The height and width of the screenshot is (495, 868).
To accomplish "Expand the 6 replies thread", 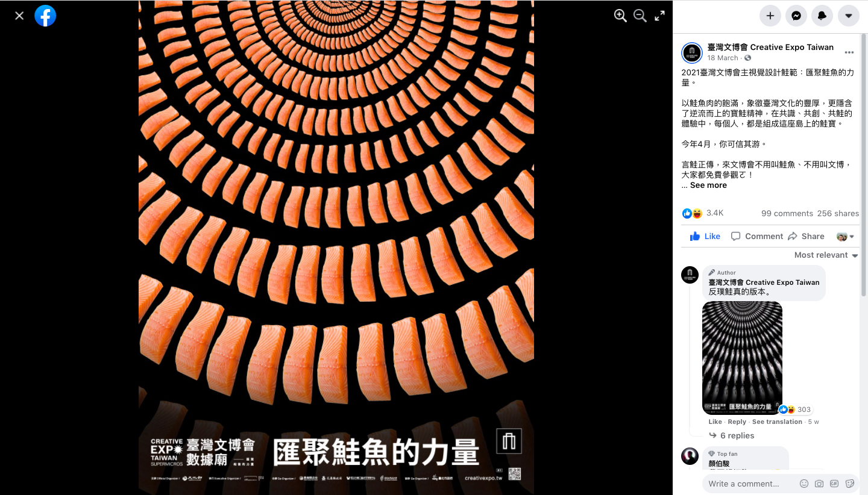I will pyautogui.click(x=732, y=435).
